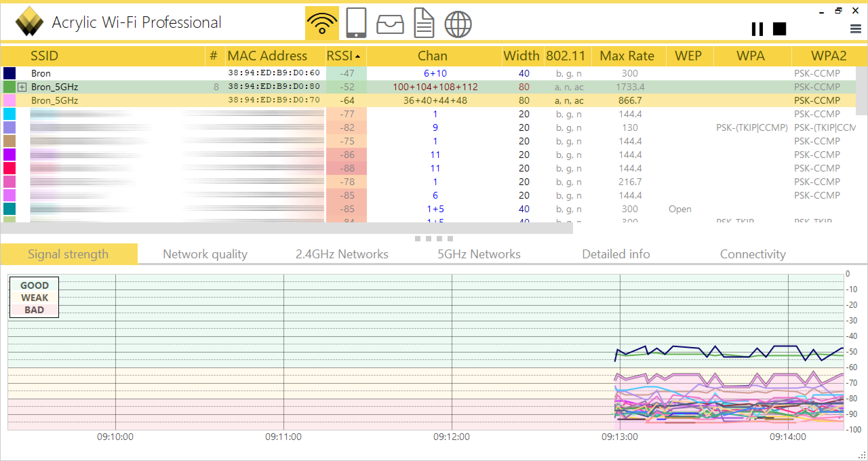This screenshot has width=868, height=461.
Task: Expand the Bron_5GHz network group
Action: click(22, 87)
